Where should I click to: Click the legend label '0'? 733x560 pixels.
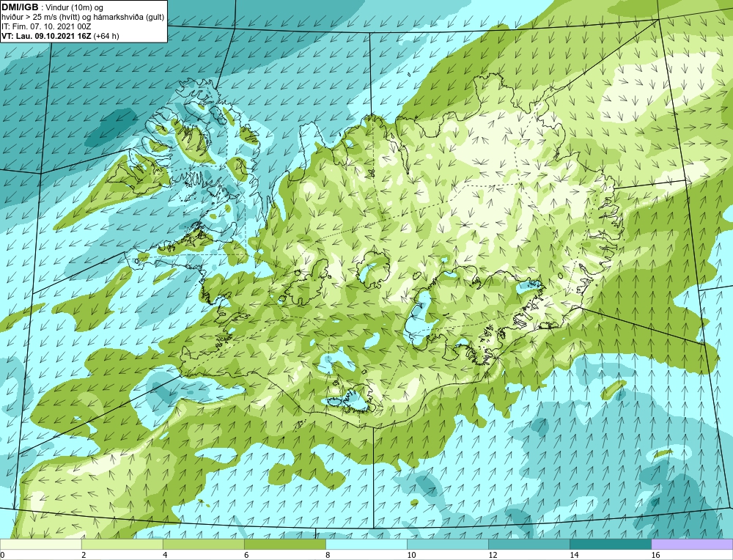pos(2,555)
